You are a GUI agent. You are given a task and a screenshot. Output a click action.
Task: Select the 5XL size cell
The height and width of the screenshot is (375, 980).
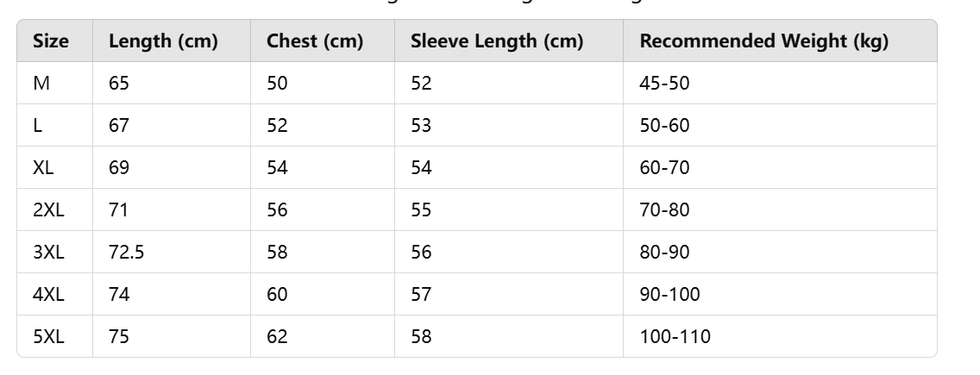point(47,337)
